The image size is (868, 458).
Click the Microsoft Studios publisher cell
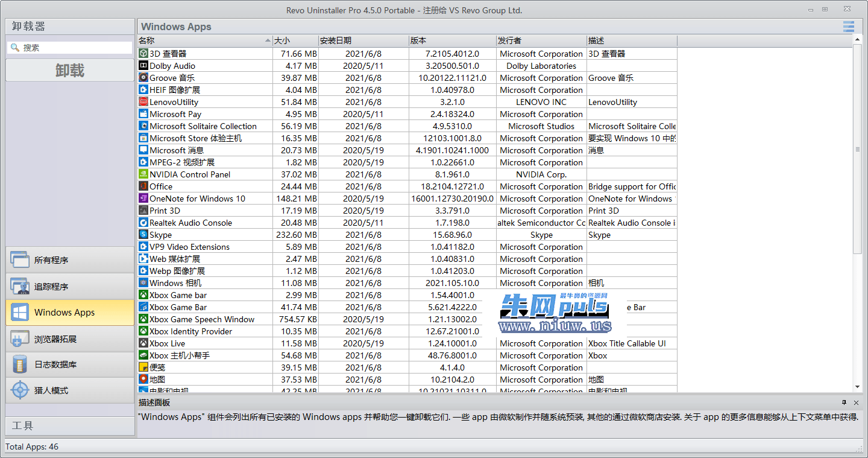541,126
